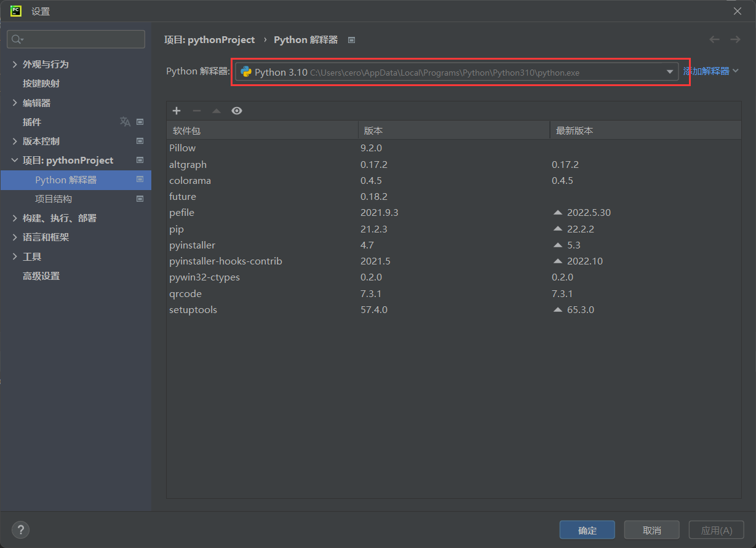This screenshot has height=548, width=756.
Task: Expand the 构建、执行、部署 section
Action: (x=15, y=218)
